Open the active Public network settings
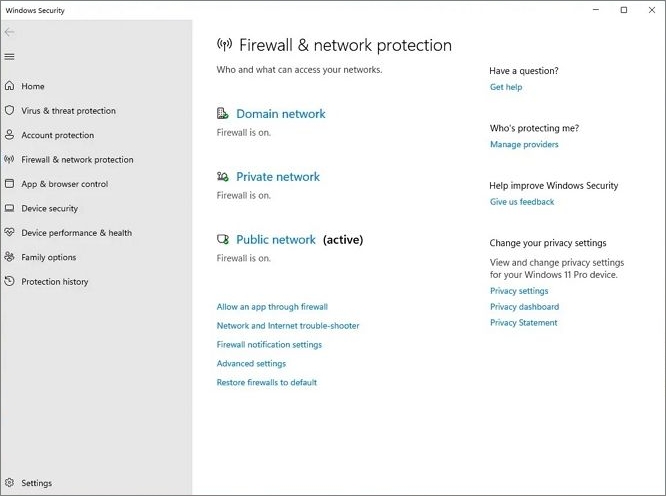666x496 pixels. point(276,240)
